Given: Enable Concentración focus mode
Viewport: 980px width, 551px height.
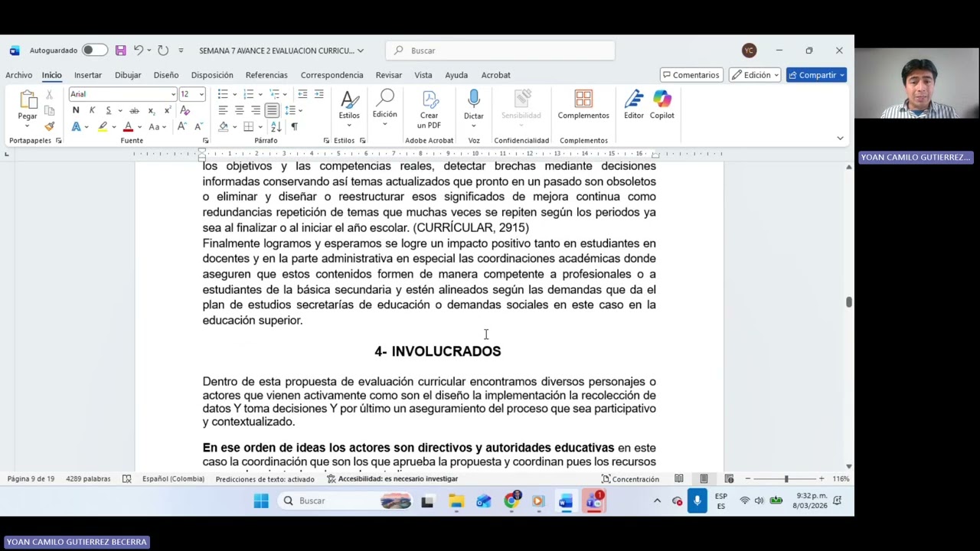Looking at the screenshot, I should click(630, 479).
